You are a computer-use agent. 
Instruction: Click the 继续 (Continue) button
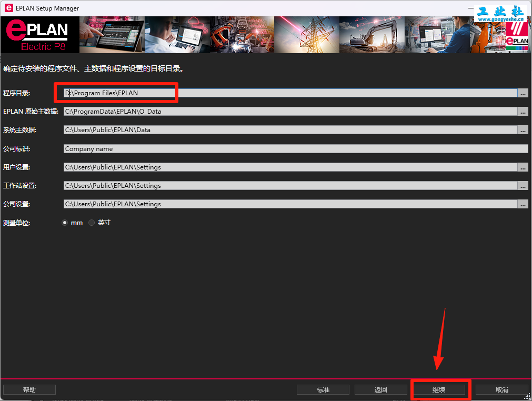(x=439, y=390)
